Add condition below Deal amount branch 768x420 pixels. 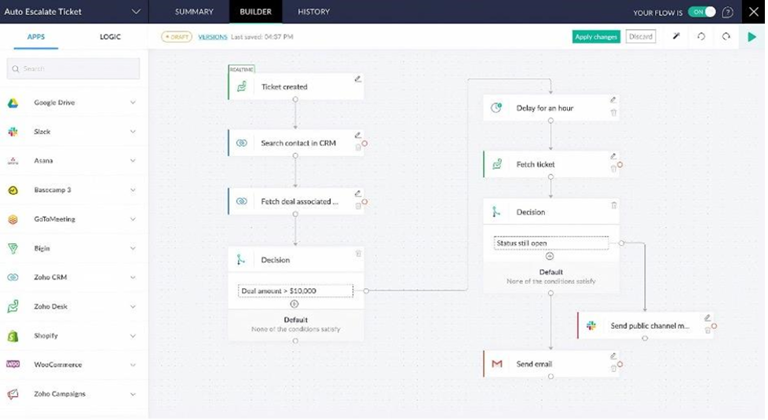point(294,304)
